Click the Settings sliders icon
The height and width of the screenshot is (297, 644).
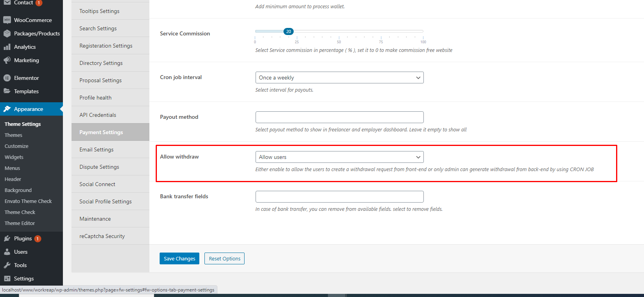tap(7, 279)
